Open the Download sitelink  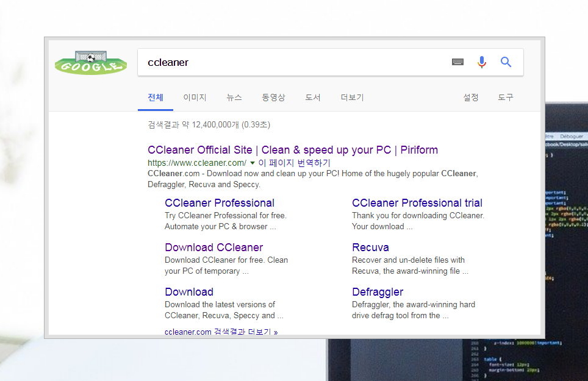189,292
